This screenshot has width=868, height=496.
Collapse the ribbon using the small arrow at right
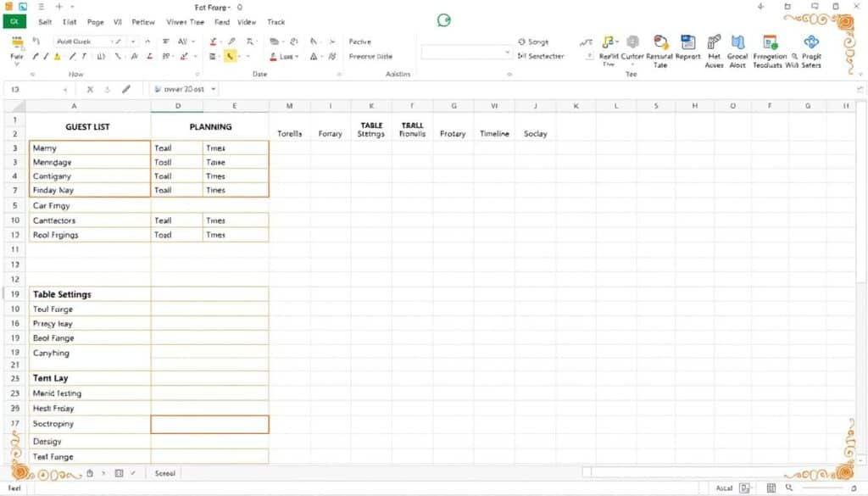tap(860, 74)
